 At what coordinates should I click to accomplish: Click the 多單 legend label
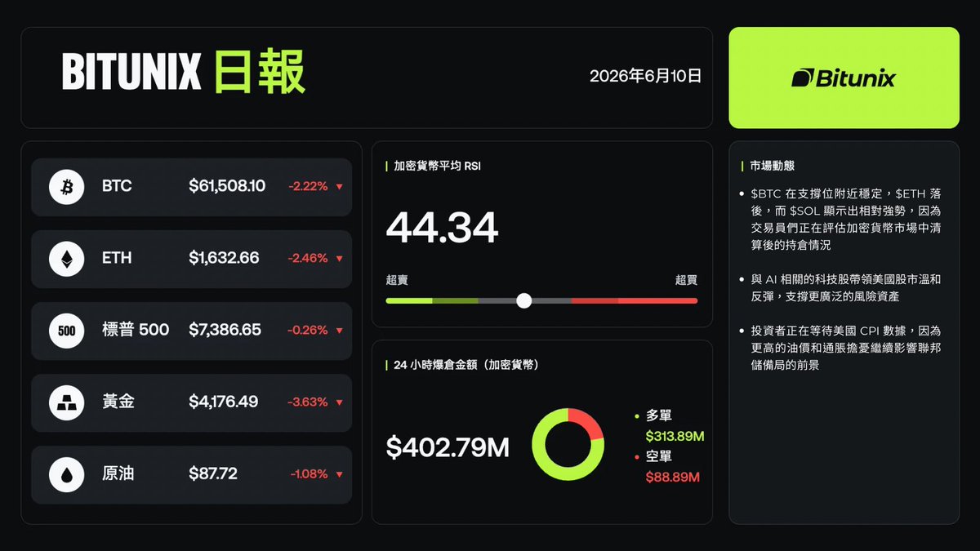(x=659, y=415)
